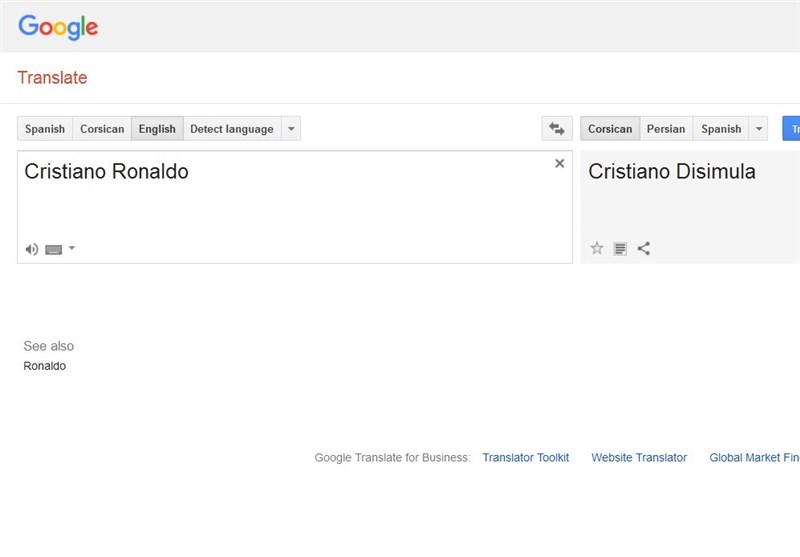The image size is (800, 557).
Task: Click the icon next to the star
Action: tap(620, 249)
